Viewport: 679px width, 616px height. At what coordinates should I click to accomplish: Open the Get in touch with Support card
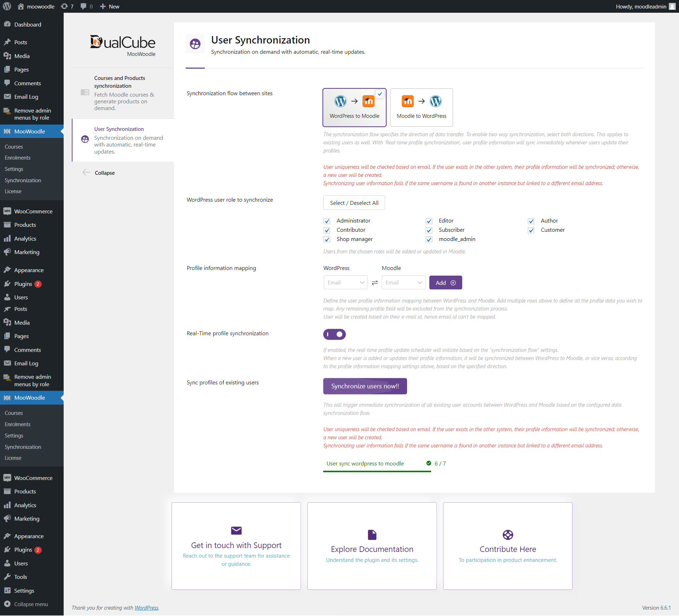click(236, 546)
